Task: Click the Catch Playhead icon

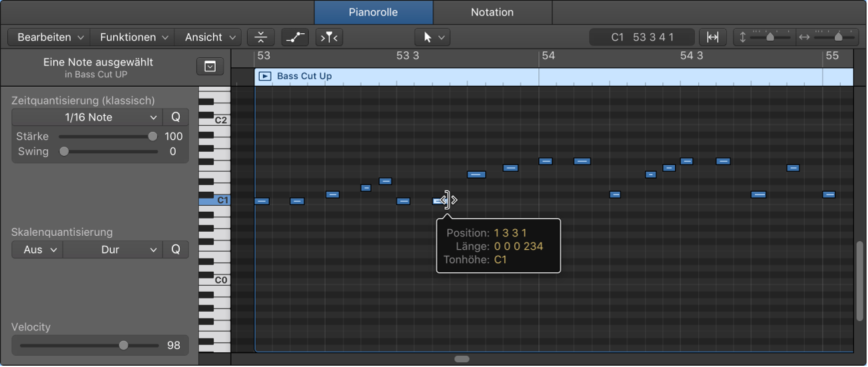Action: coord(329,37)
